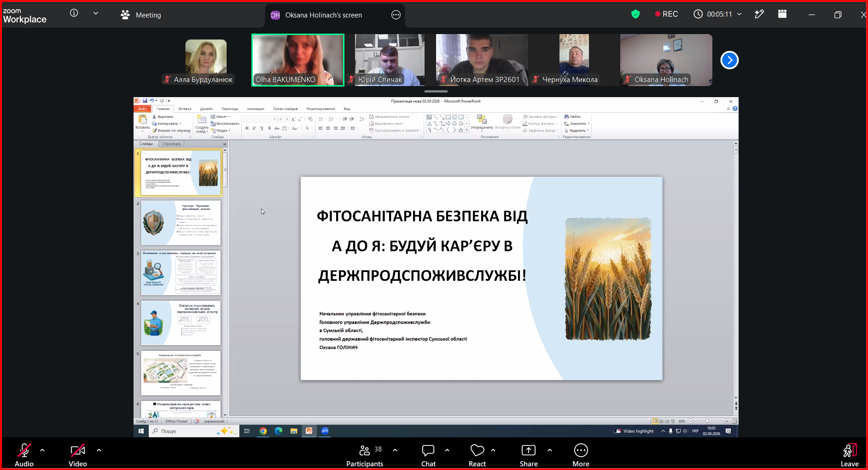Toggle the REC recording indicator
The image size is (868, 470).
pyautogui.click(x=666, y=14)
